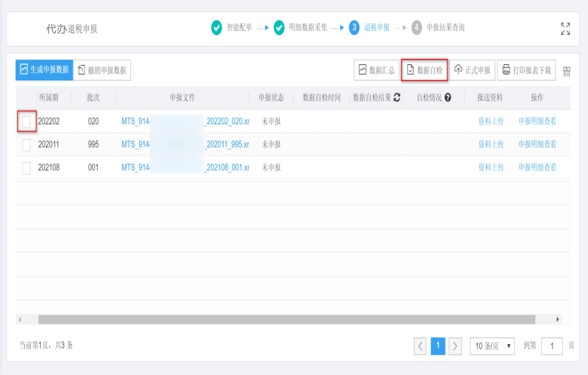Click the 明细数据采集 completed step checkmark
Image resolution: width=588 pixels, height=375 pixels.
(279, 27)
